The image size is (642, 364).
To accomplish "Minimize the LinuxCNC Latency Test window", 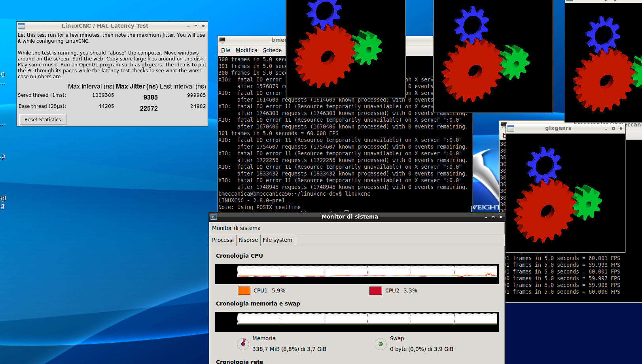I will [x=188, y=26].
